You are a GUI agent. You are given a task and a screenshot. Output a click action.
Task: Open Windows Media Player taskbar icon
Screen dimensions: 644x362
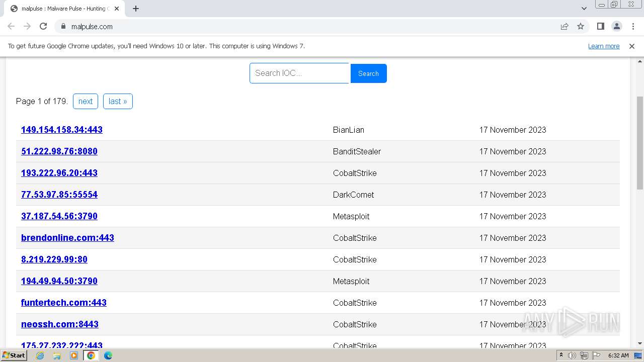(74, 355)
